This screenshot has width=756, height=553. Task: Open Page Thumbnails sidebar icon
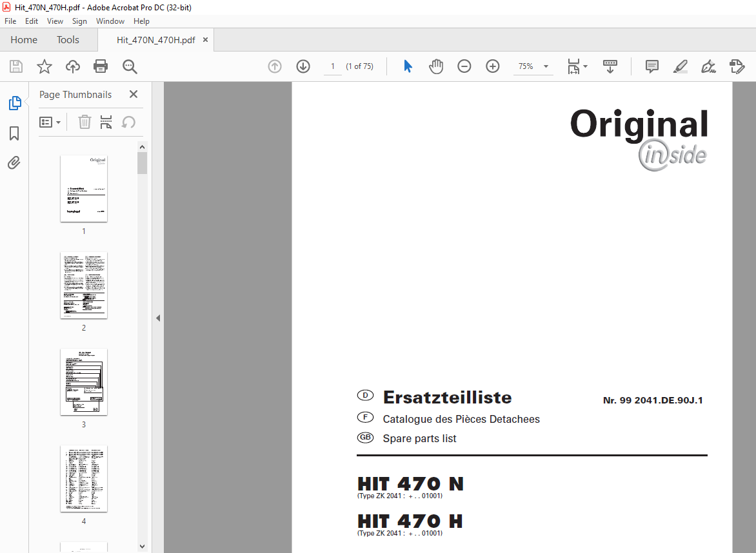15,103
